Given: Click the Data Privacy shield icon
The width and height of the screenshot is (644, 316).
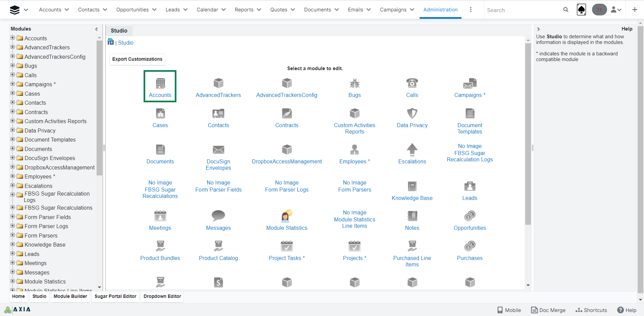Looking at the screenshot, I should pyautogui.click(x=412, y=113).
